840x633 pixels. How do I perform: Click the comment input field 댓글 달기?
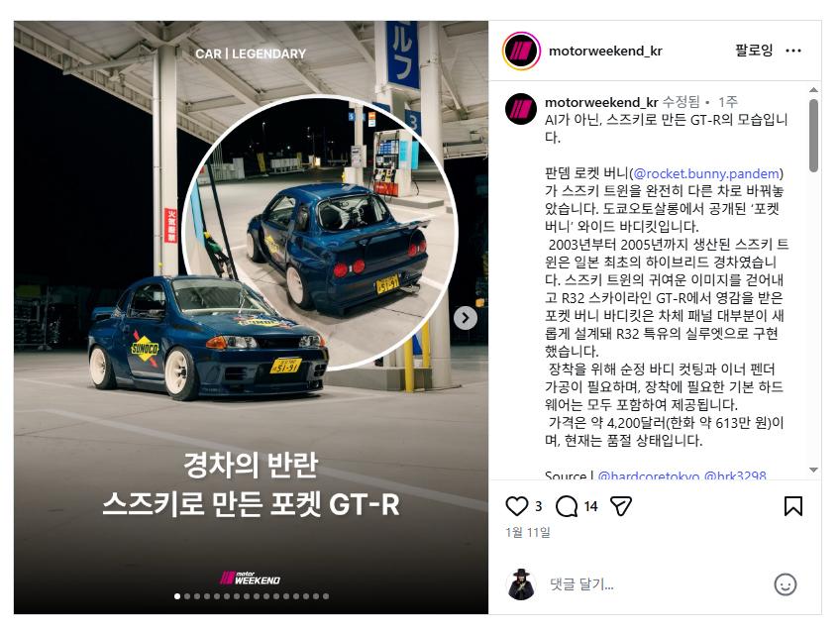coord(656,584)
